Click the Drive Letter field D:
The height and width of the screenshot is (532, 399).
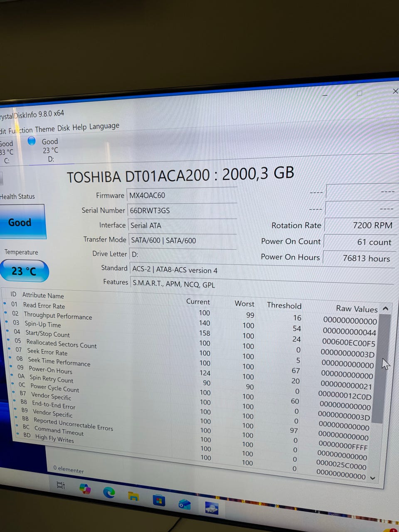pos(183,255)
